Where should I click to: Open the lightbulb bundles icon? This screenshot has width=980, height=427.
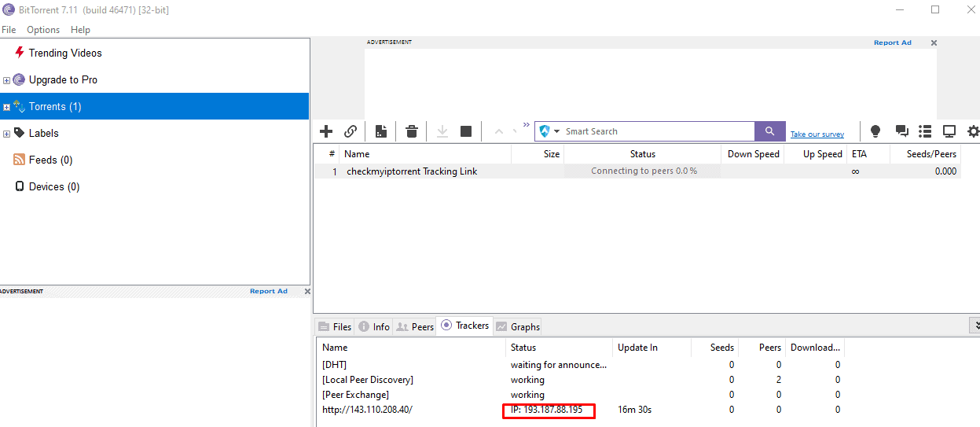point(875,131)
